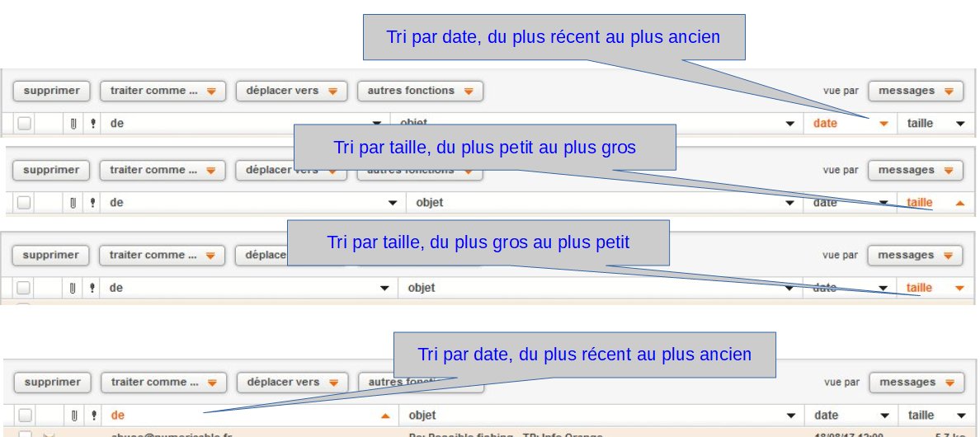This screenshot has height=437, width=980.
Task: Click 'supprimer' in the toolbar with the orange up arrow beside taille
Action: point(51,171)
